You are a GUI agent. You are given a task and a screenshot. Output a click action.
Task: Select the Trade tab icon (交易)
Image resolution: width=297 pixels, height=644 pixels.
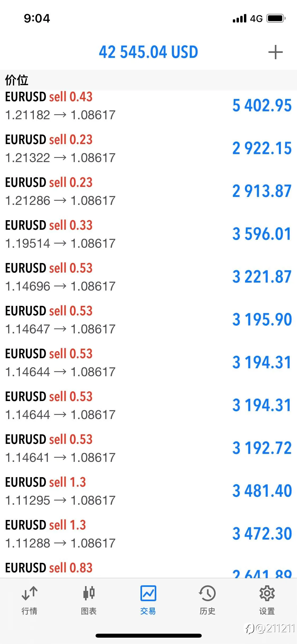click(148, 593)
